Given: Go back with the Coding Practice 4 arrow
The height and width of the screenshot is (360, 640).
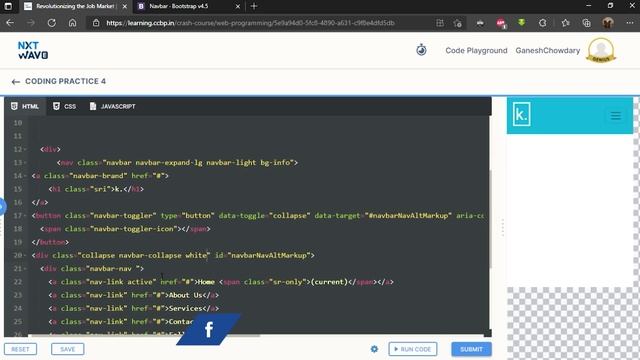Looking at the screenshot, I should (16, 82).
